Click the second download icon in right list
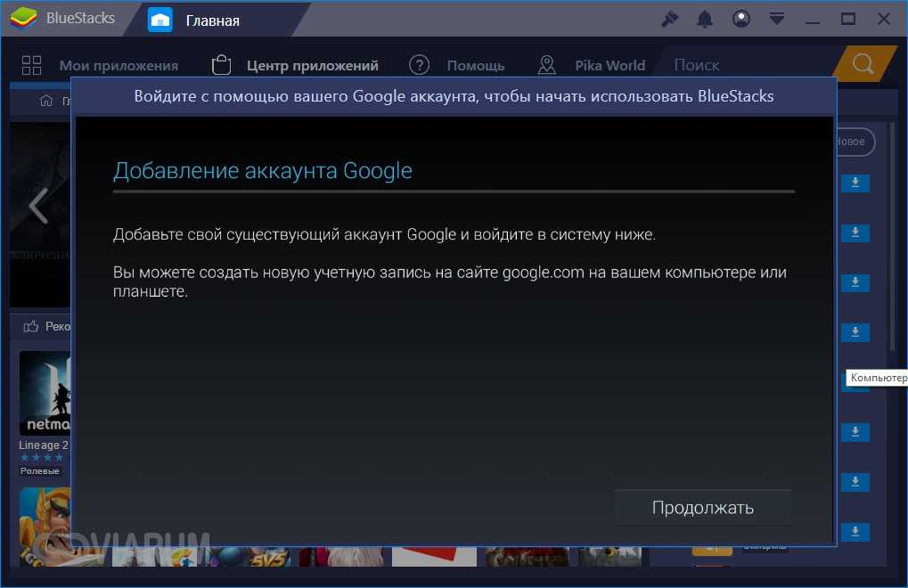Screen dimensions: 908x588 click(855, 233)
